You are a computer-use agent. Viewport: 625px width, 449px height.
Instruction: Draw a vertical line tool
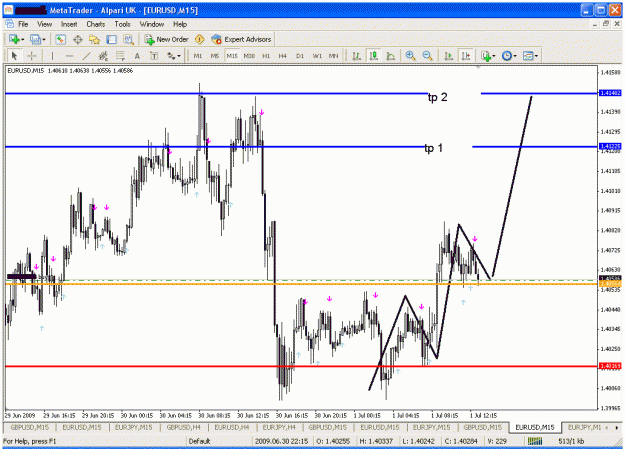52,56
